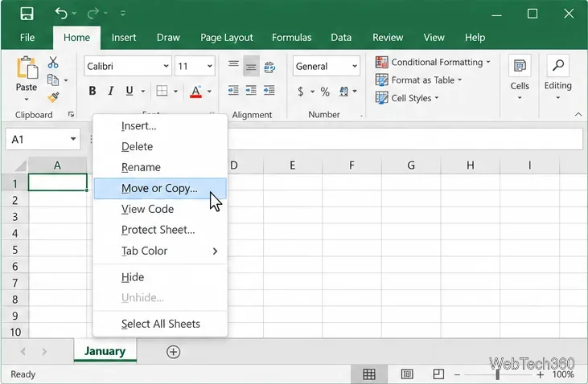Switch to the Data tab
The height and width of the screenshot is (384, 588).
pyautogui.click(x=341, y=38)
